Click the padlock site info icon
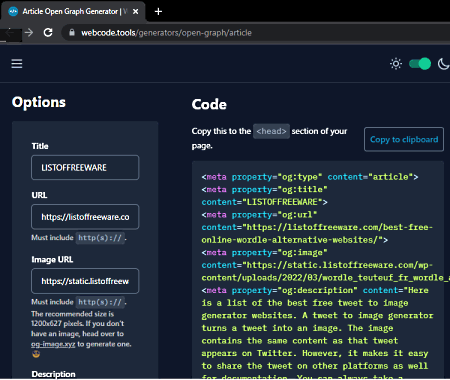This screenshot has width=450, height=380. coord(72,32)
